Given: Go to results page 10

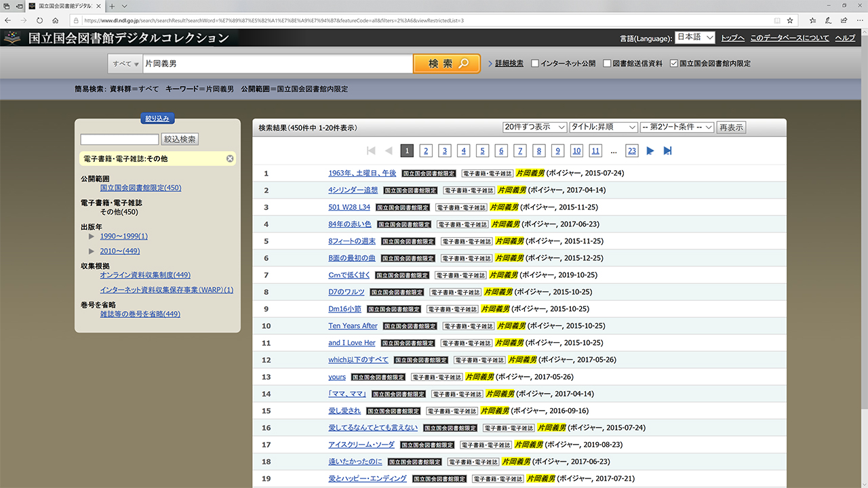Looking at the screenshot, I should pos(576,150).
